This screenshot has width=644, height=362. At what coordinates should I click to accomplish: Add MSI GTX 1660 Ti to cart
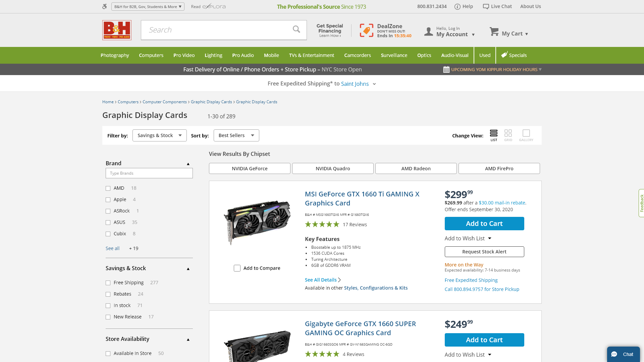point(484,224)
